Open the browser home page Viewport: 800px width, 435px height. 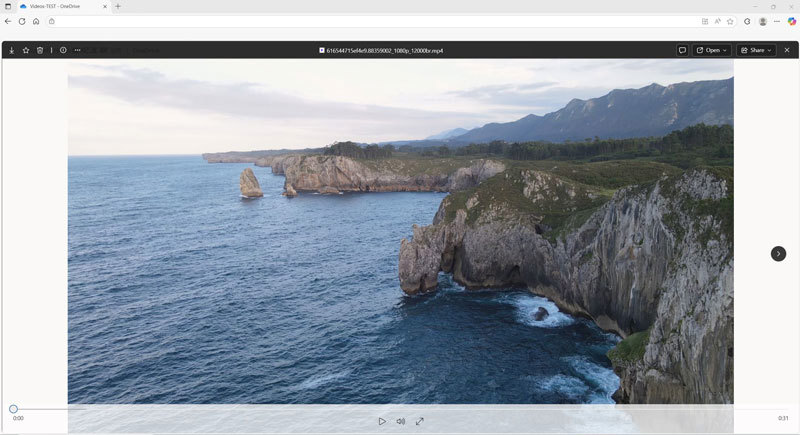point(36,21)
